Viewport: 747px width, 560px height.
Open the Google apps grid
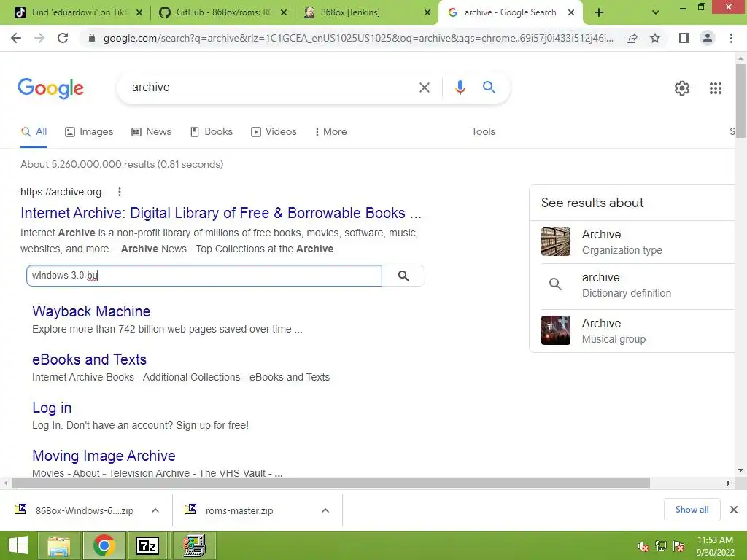coord(715,88)
